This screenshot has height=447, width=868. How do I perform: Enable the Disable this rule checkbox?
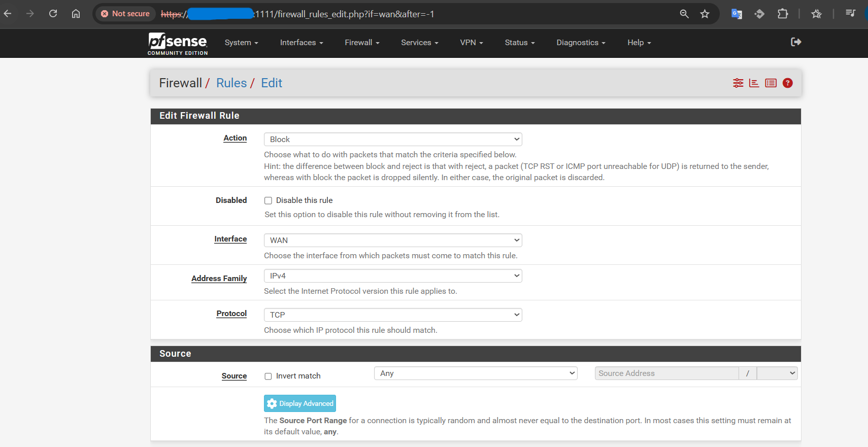268,201
